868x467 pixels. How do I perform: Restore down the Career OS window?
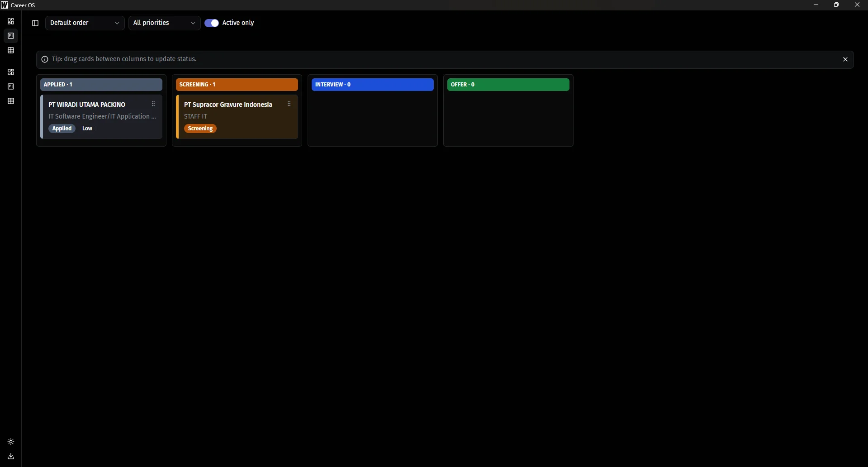(x=836, y=5)
